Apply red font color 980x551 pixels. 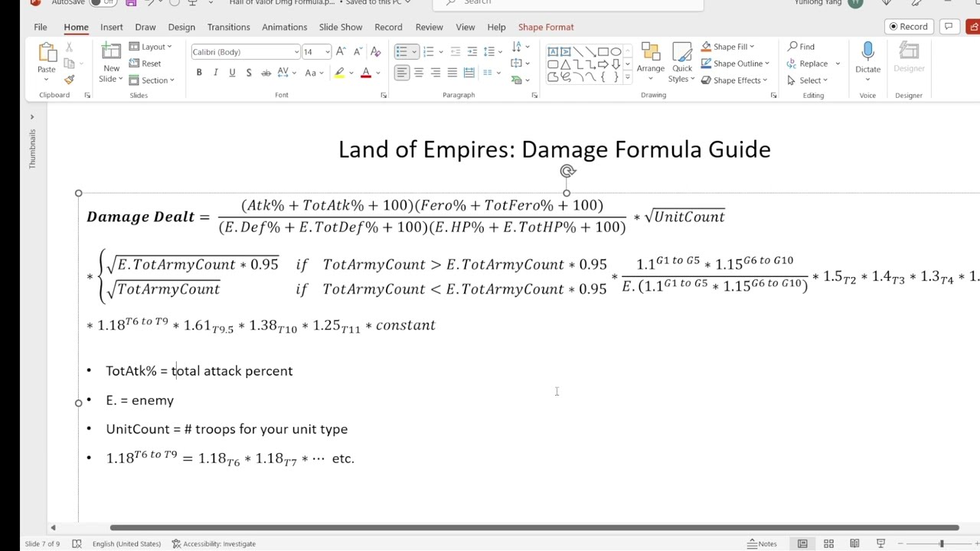click(366, 73)
